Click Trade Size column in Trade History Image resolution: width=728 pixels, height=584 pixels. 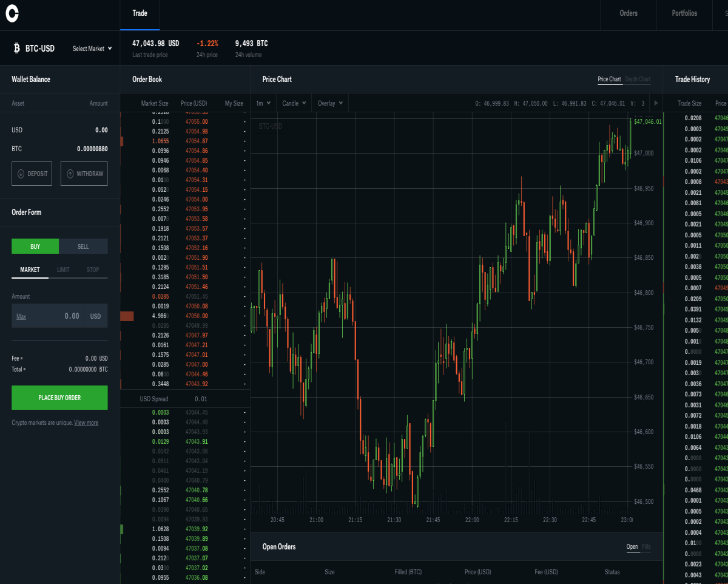click(x=689, y=103)
